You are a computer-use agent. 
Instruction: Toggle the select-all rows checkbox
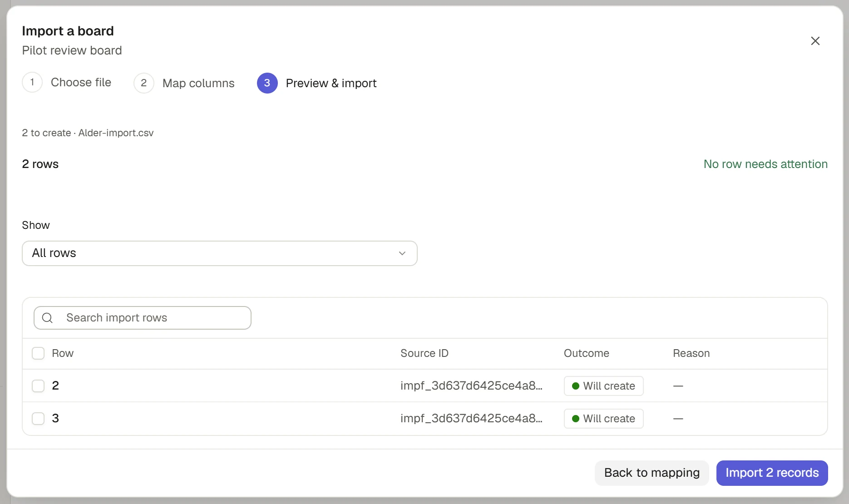38,353
